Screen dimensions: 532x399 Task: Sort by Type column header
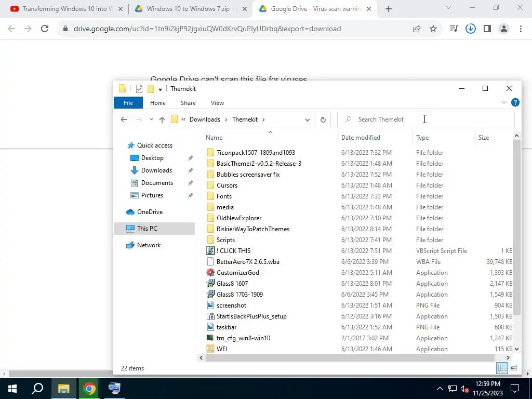444,137
